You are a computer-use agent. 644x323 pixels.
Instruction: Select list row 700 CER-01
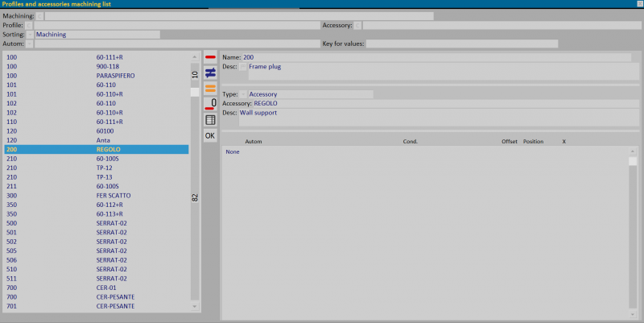tap(97, 288)
